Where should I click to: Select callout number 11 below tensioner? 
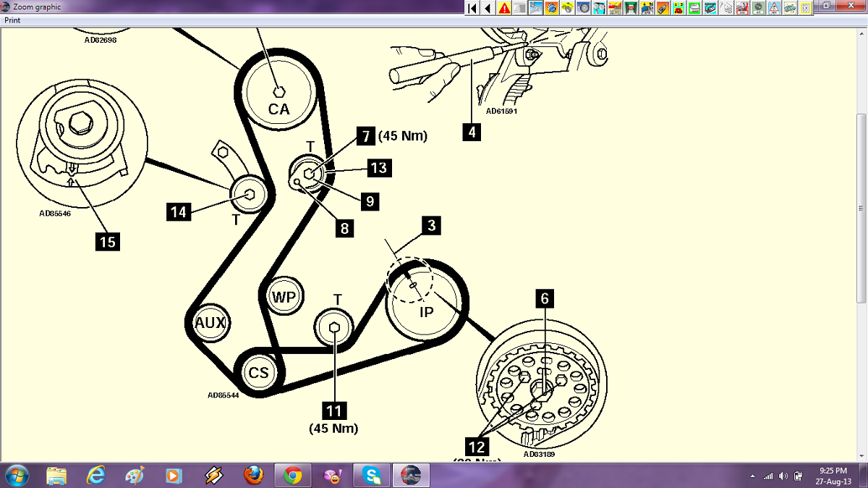point(333,411)
